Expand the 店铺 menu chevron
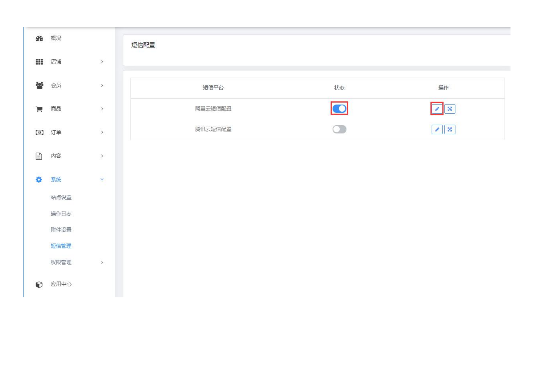This screenshot has width=555, height=392. pos(102,62)
